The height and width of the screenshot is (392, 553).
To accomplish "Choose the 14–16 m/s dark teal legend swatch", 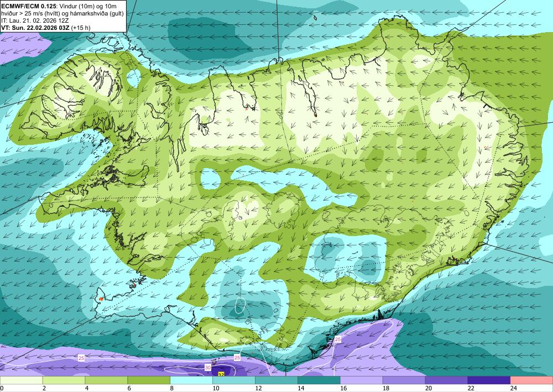I will [x=319, y=380].
